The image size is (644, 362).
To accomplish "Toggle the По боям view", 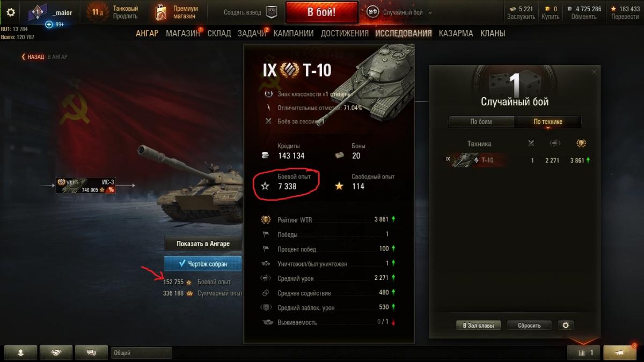I will [481, 122].
